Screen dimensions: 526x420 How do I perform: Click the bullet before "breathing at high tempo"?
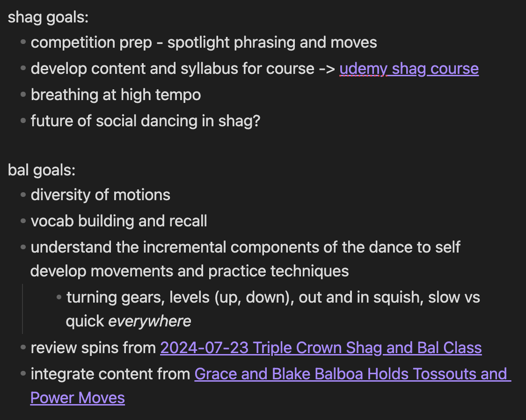pyautogui.click(x=23, y=95)
